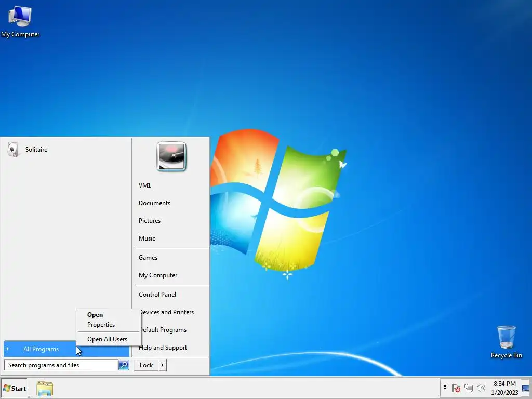Expand All Programs

click(41, 349)
